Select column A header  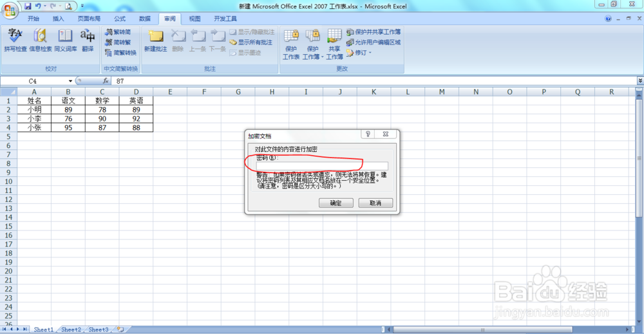34,92
